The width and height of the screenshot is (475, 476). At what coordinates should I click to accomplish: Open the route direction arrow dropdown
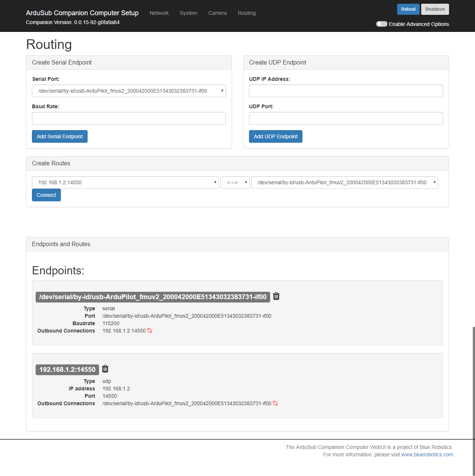(235, 182)
